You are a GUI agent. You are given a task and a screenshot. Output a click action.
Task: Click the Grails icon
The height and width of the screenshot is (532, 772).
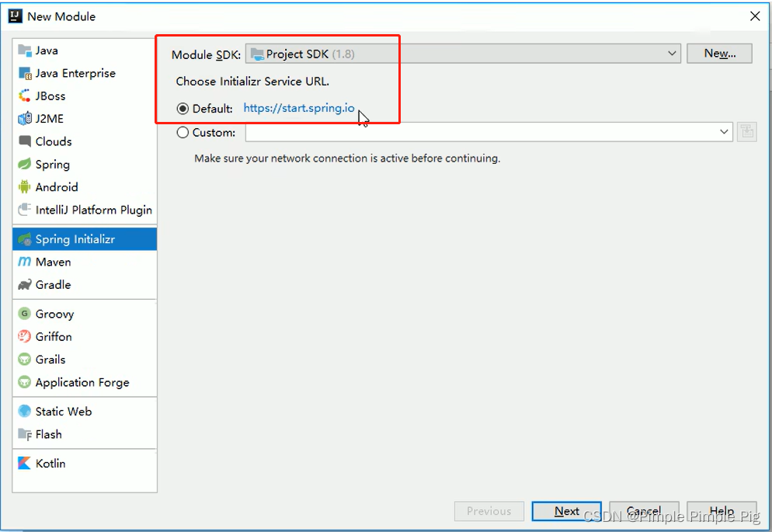click(x=24, y=360)
